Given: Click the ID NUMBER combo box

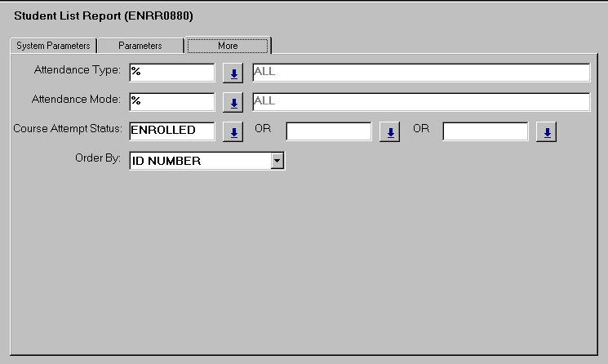Looking at the screenshot, I should [200, 161].
